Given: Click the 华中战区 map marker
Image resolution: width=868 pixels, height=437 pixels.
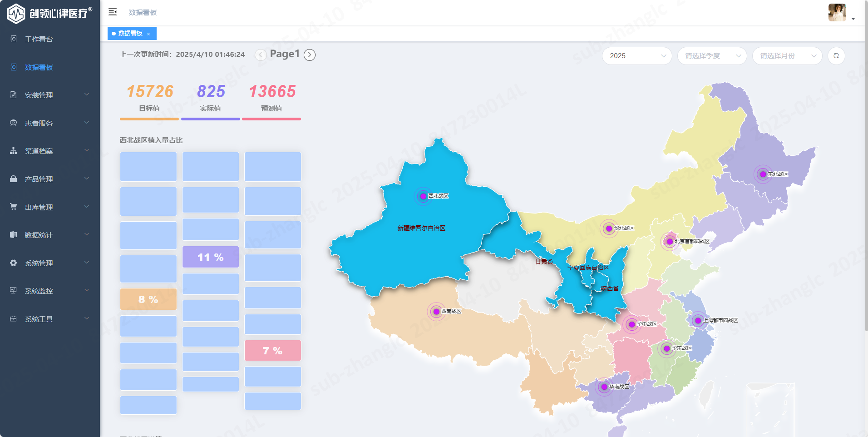Looking at the screenshot, I should click(x=632, y=324).
